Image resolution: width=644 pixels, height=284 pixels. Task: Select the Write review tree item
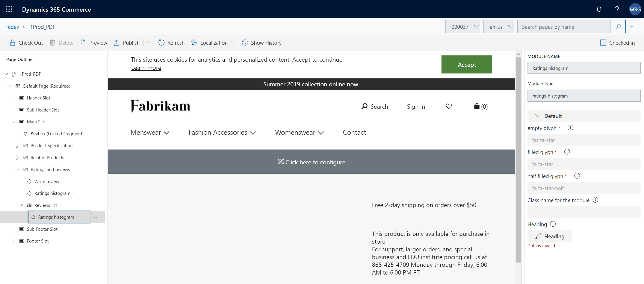47,181
